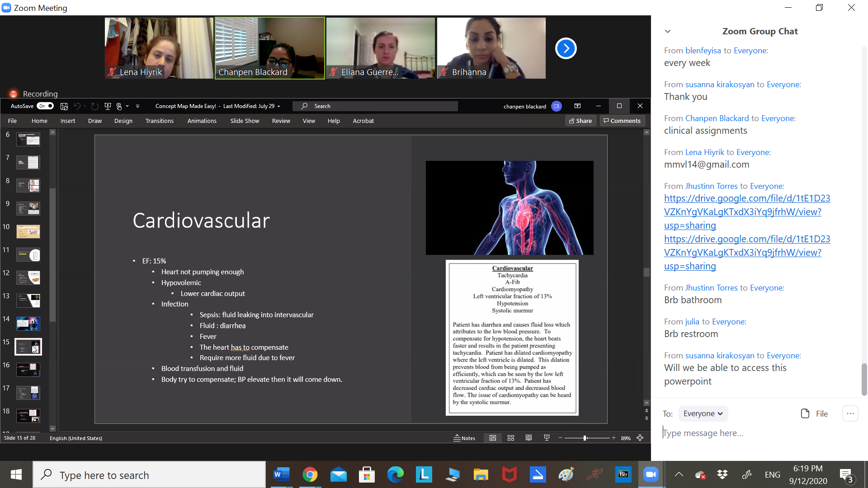Fit slide to current window icon
Image resolution: width=868 pixels, height=488 pixels.
(x=640, y=438)
